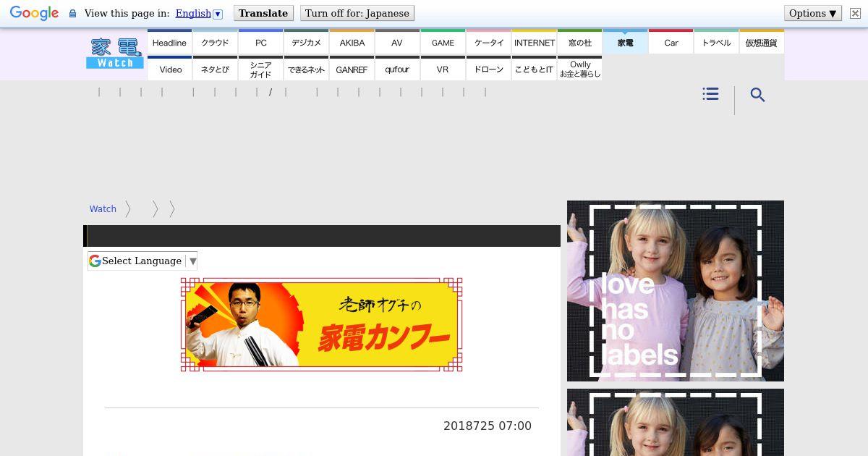This screenshot has height=456, width=868.
Task: Open the ネタとぴ tab
Action: click(x=215, y=69)
